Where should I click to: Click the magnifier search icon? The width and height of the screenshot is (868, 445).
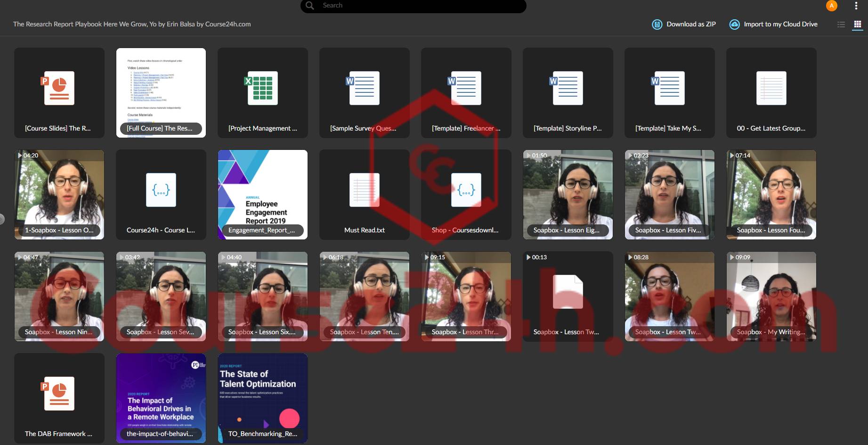(309, 6)
